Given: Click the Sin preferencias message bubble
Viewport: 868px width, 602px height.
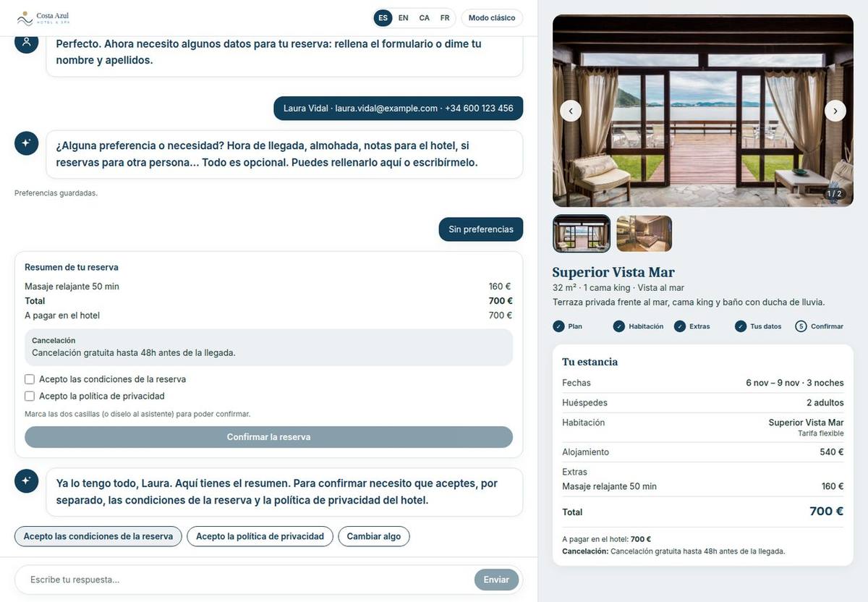Looking at the screenshot, I should click(x=481, y=229).
